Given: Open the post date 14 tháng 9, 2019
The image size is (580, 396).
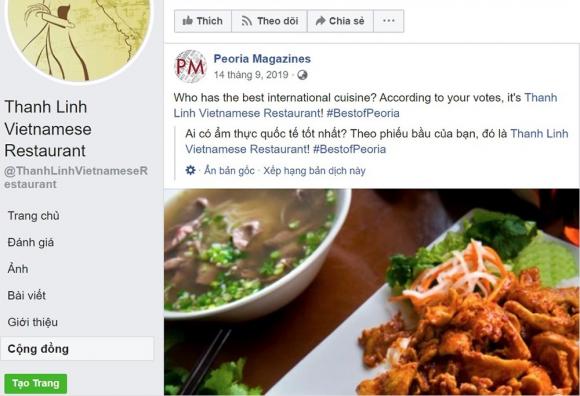Looking at the screenshot, I should 251,75.
